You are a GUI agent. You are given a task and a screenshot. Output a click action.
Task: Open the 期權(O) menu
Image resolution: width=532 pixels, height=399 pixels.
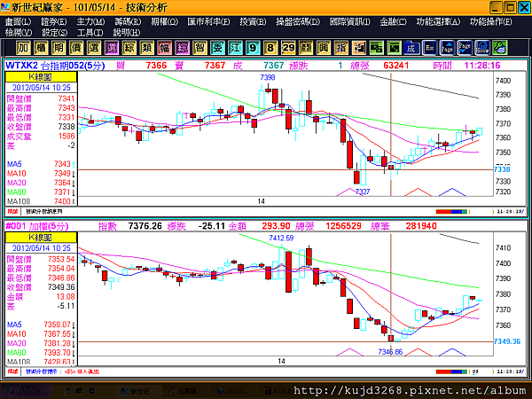164,21
